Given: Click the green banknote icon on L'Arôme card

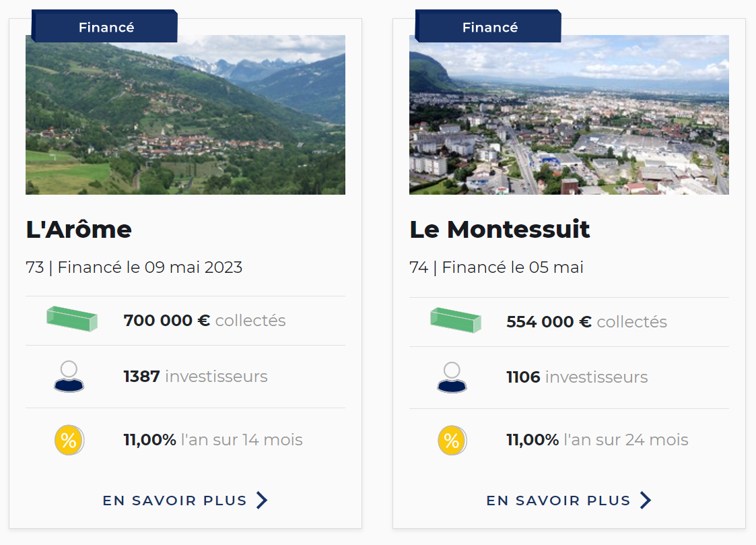Looking at the screenshot, I should pyautogui.click(x=72, y=319).
